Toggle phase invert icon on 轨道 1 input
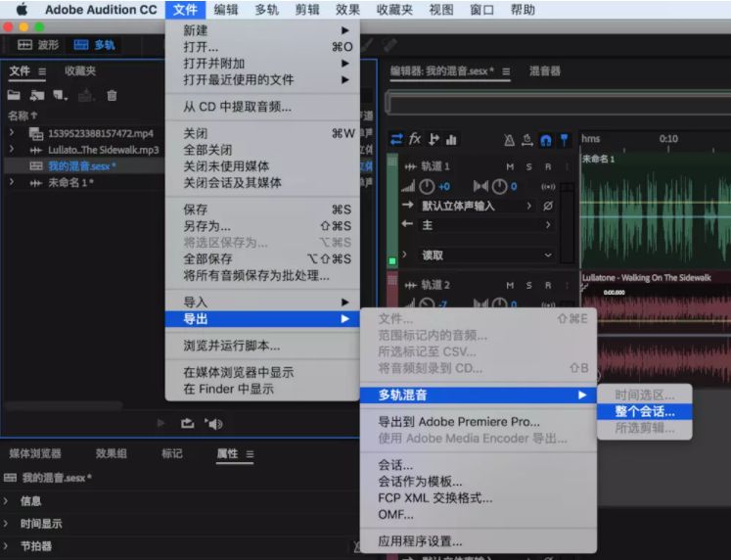Viewport: 731px width, 560px height. coord(548,206)
